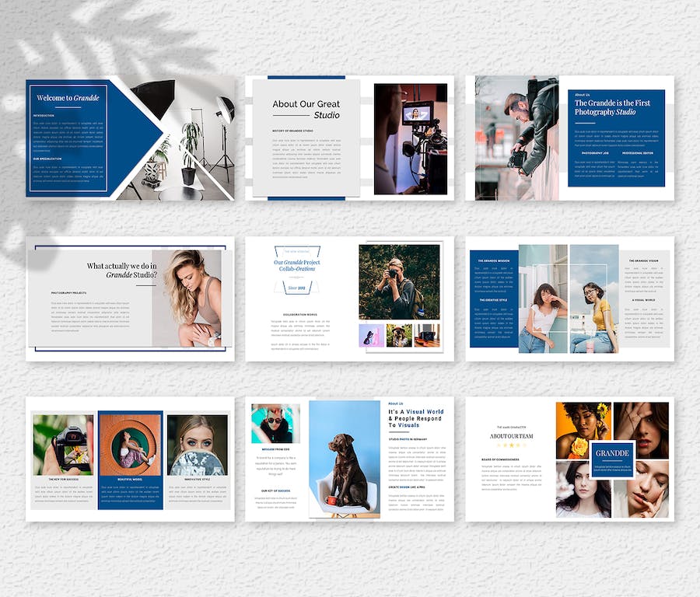Viewport: 700px width, 597px height.
Task: Click the star rating under 'About Our Team'
Action: pos(511,445)
